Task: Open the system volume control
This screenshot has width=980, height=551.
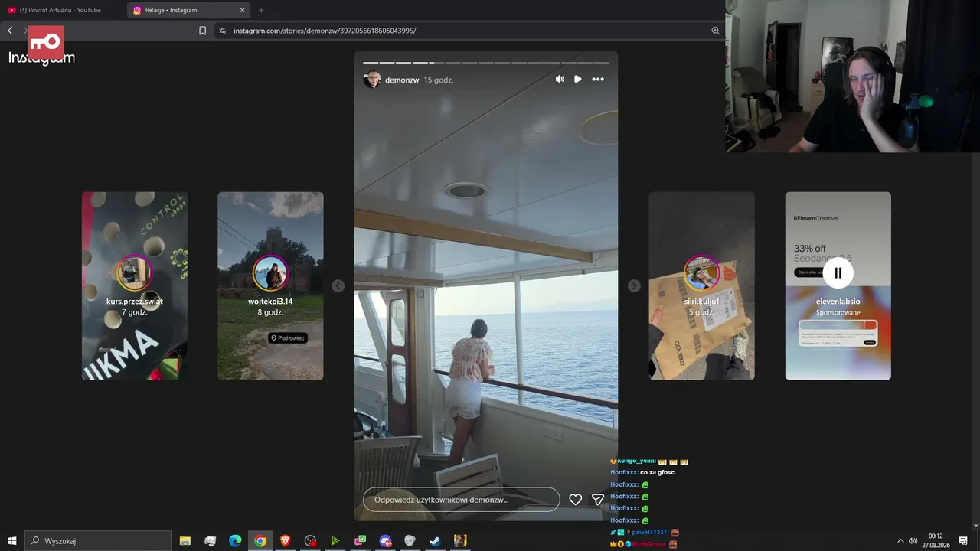Action: coord(913,541)
